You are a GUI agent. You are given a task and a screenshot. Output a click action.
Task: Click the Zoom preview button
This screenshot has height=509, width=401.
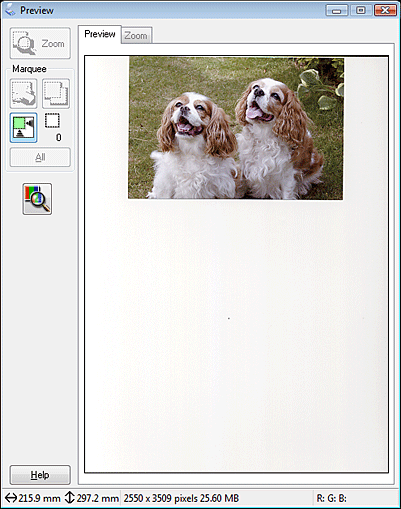(40, 43)
